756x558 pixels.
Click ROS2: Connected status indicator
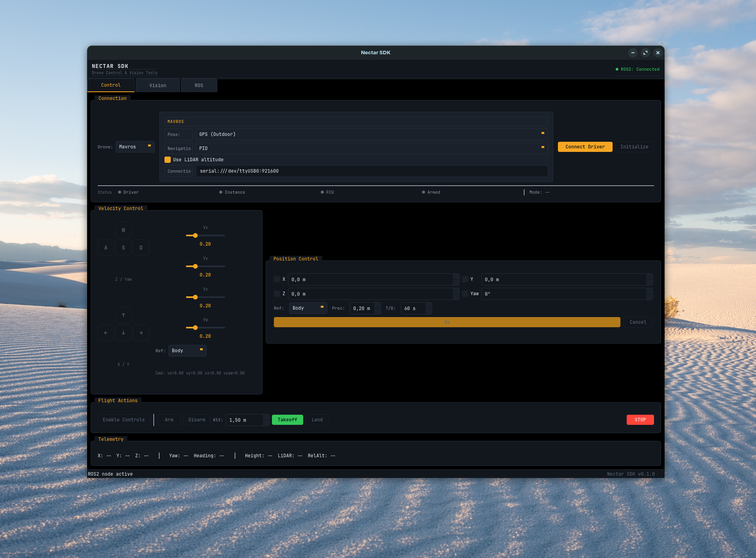coord(637,69)
